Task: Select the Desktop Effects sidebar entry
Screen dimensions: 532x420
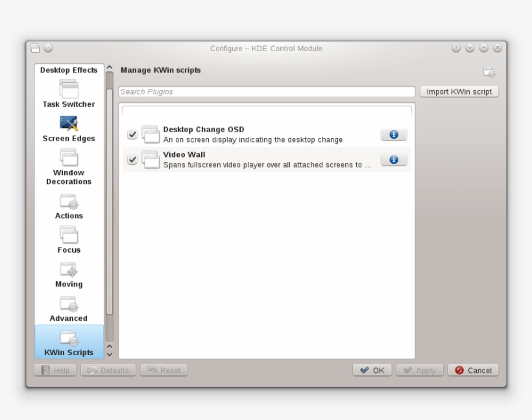Action: point(69,70)
